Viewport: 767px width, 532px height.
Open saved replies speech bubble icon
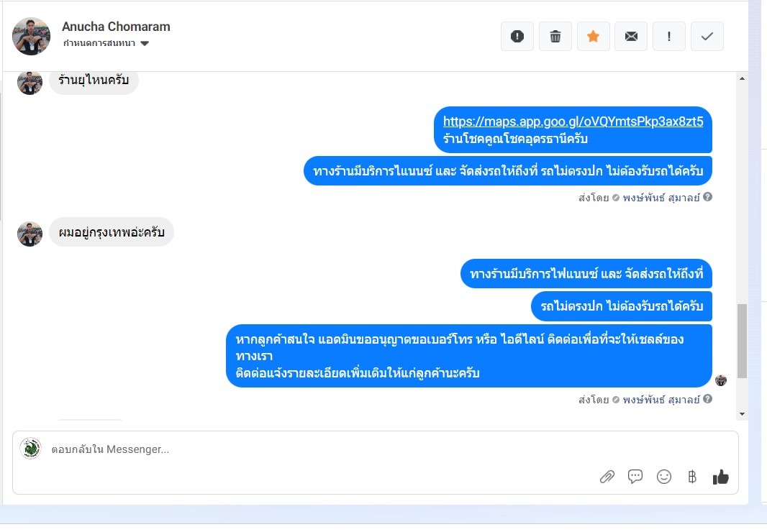pyautogui.click(x=635, y=476)
